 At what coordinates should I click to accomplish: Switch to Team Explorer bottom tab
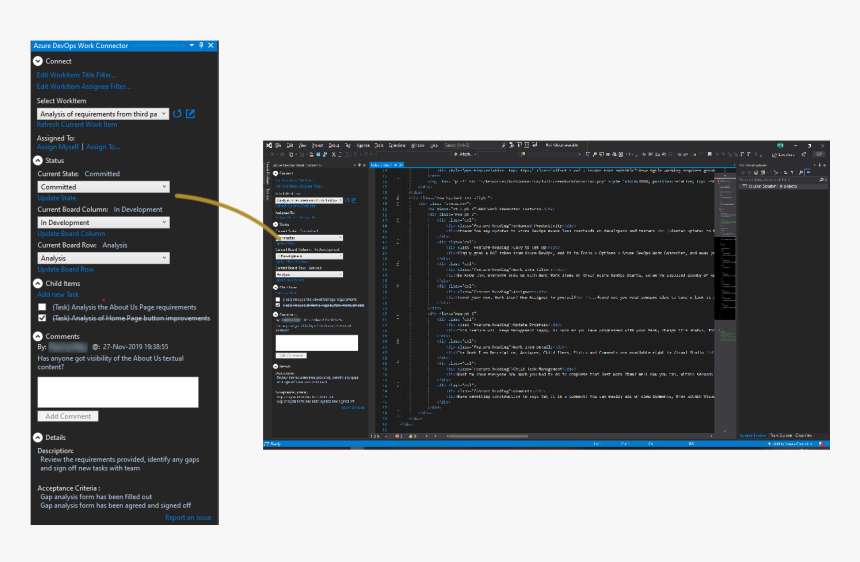pyautogui.click(x=780, y=435)
